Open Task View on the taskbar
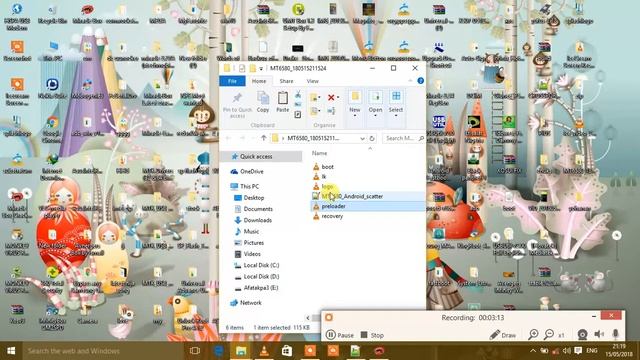Viewport: 640px width, 360px height. pyautogui.click(x=195, y=351)
